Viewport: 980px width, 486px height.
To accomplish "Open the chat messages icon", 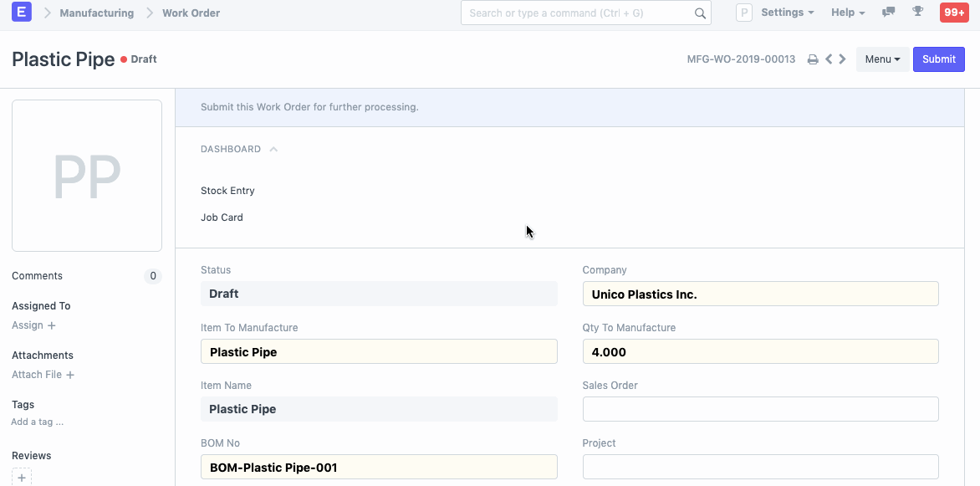I will click(888, 13).
